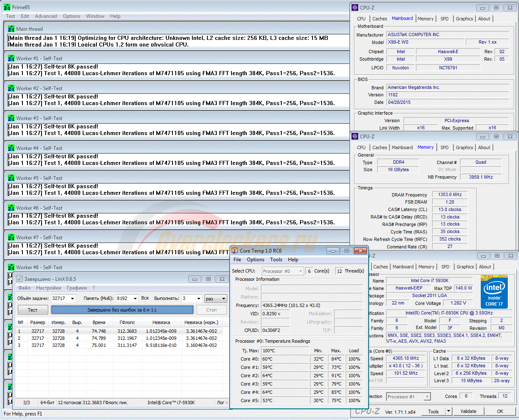Viewport: 519px width, 420px height.
Task: Expand the Память (МиБ) dropdown in LinX
Action: pyautogui.click(x=135, y=298)
